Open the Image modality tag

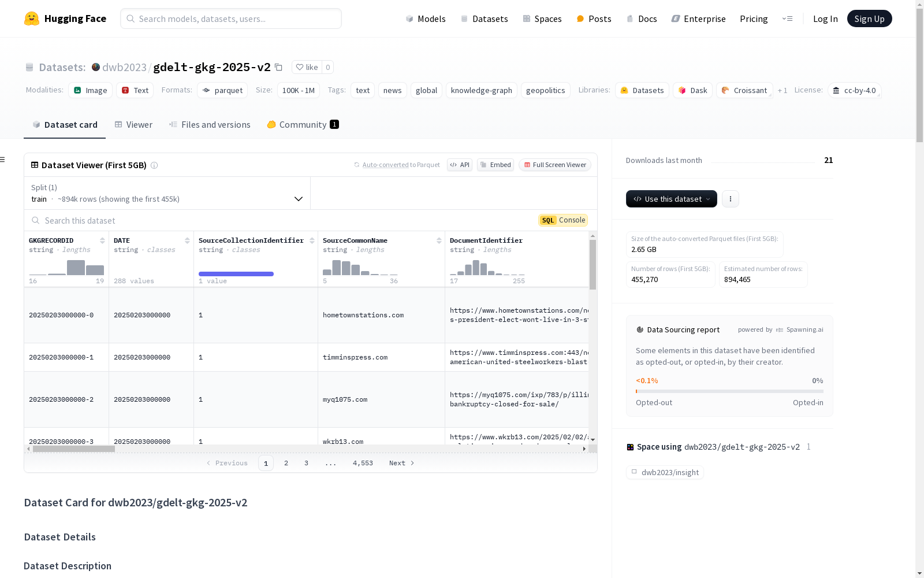click(91, 90)
